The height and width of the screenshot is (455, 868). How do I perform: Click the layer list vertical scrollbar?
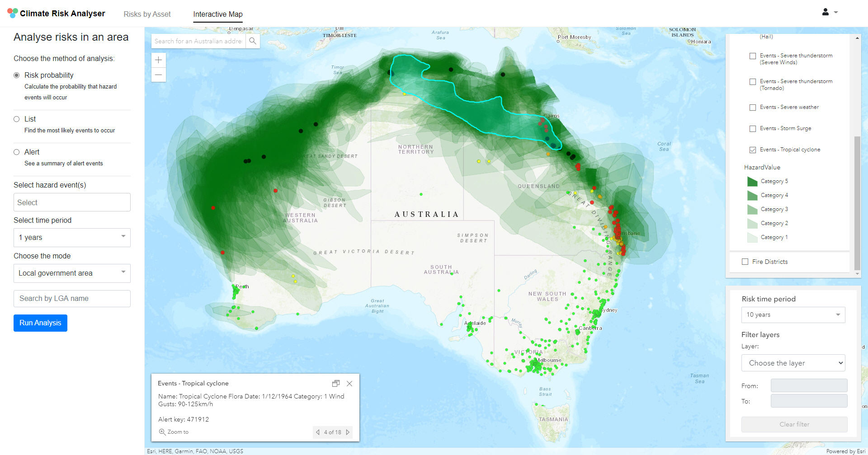click(x=857, y=202)
